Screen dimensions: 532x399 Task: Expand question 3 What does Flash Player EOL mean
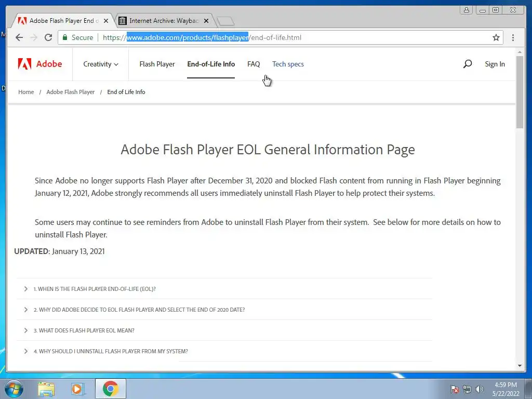[224, 330]
